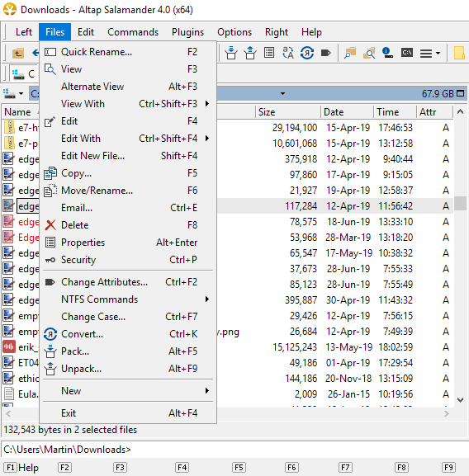469x476 pixels.
Task: Select Copy menu entry
Action: pos(128,173)
